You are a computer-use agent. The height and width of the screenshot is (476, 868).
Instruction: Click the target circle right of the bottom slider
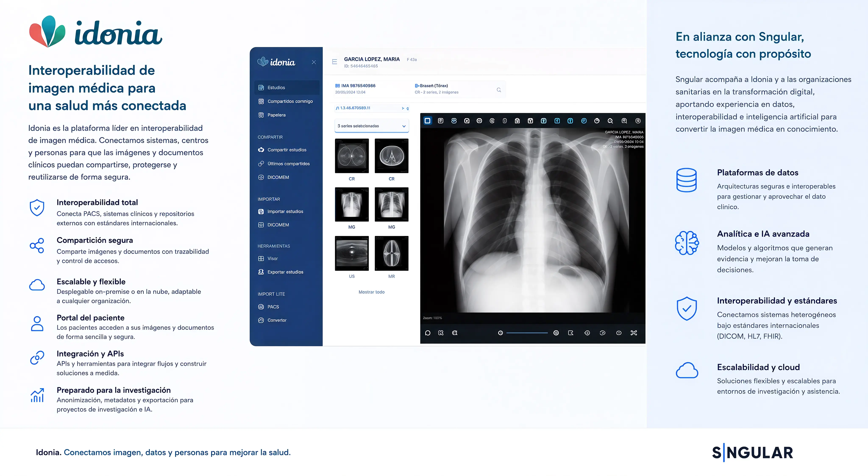coord(556,333)
